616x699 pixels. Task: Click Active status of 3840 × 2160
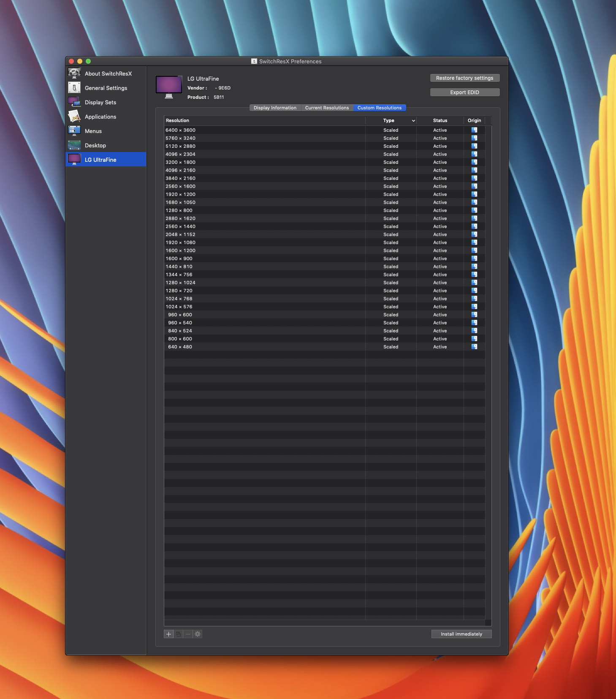[440, 178]
